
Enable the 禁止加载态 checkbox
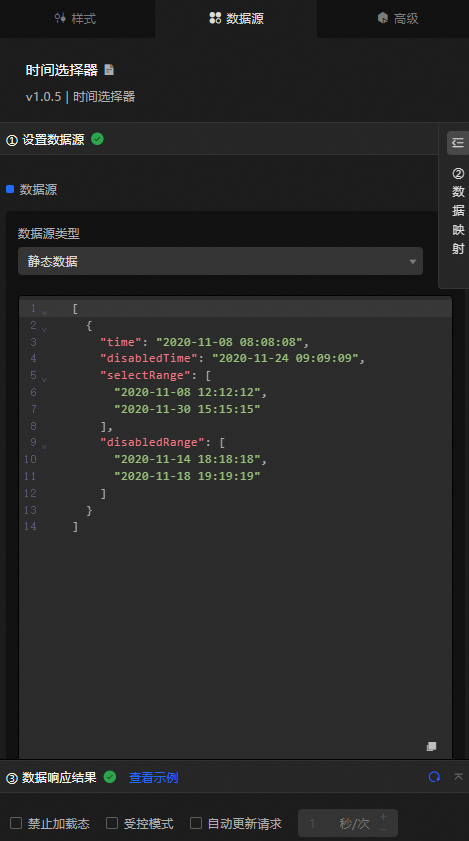(x=16, y=823)
